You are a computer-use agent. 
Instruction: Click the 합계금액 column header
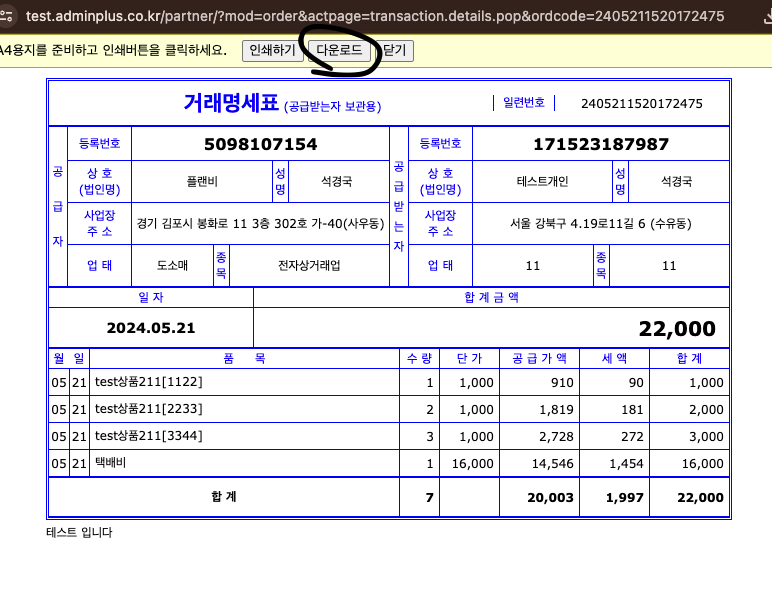491,297
